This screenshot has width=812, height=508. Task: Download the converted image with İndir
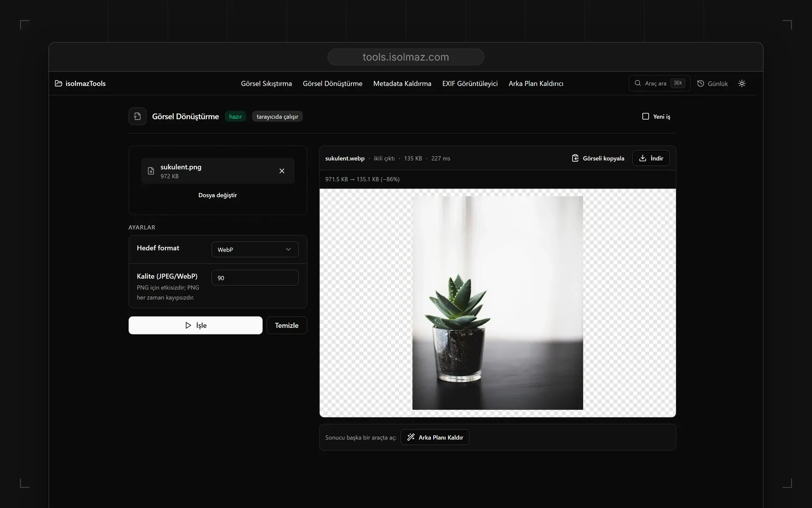click(x=651, y=158)
